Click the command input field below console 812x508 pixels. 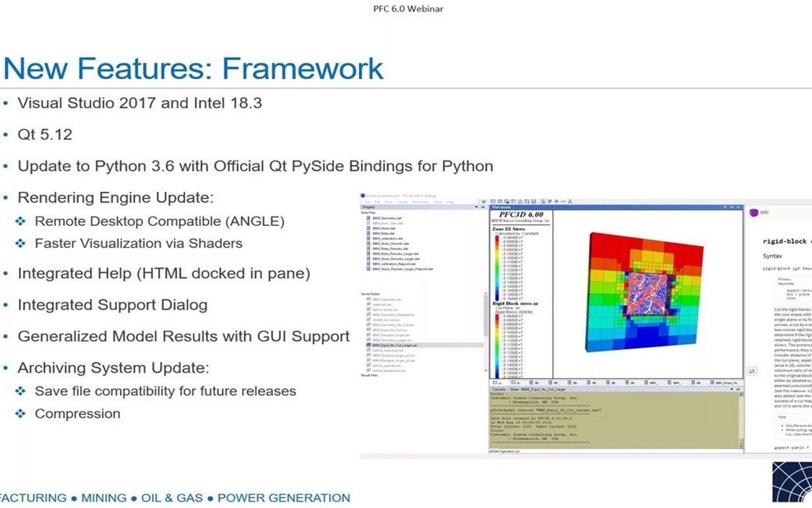coord(616,451)
